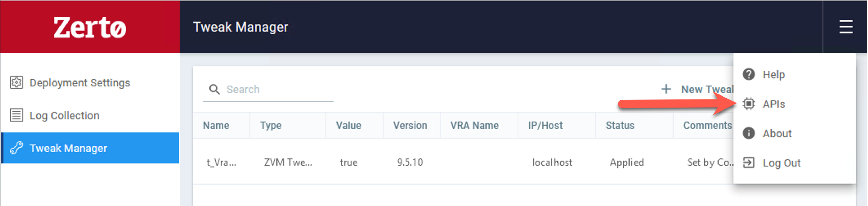This screenshot has width=868, height=206.
Task: Click the Deployment Settings gear icon
Action: point(16,82)
